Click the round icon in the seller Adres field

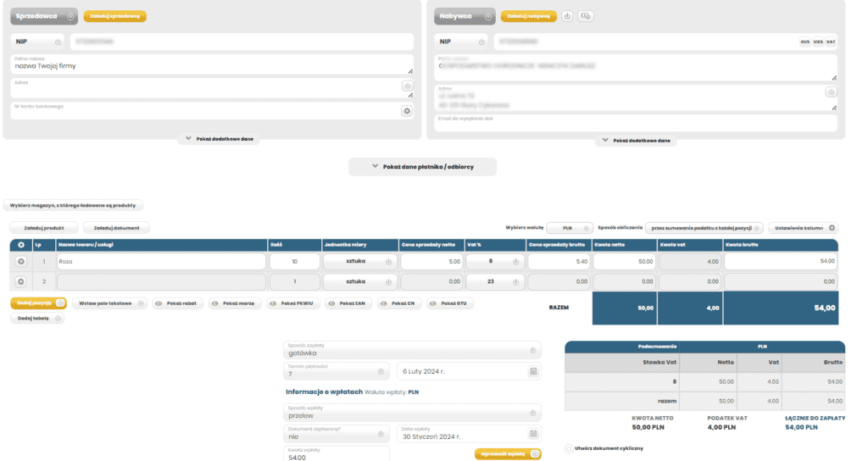pyautogui.click(x=407, y=86)
